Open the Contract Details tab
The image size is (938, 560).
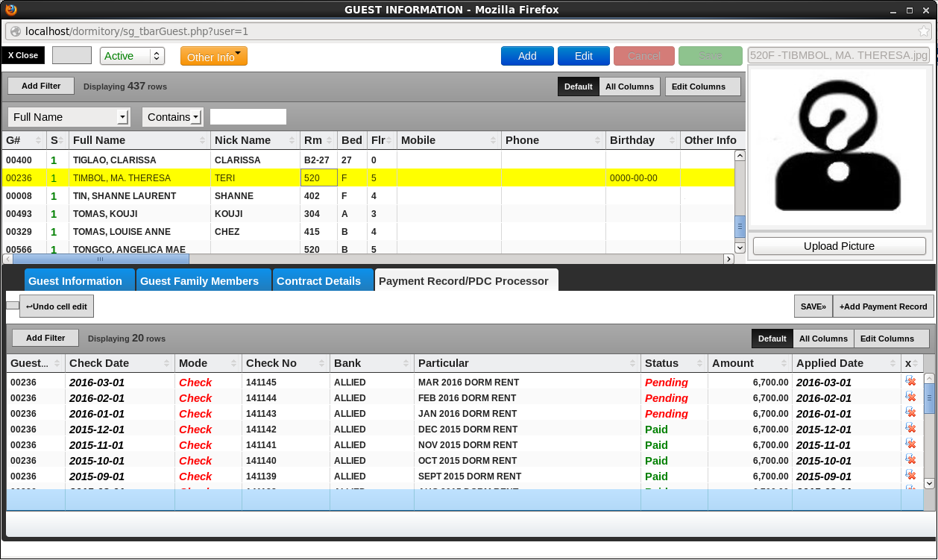pyautogui.click(x=319, y=281)
